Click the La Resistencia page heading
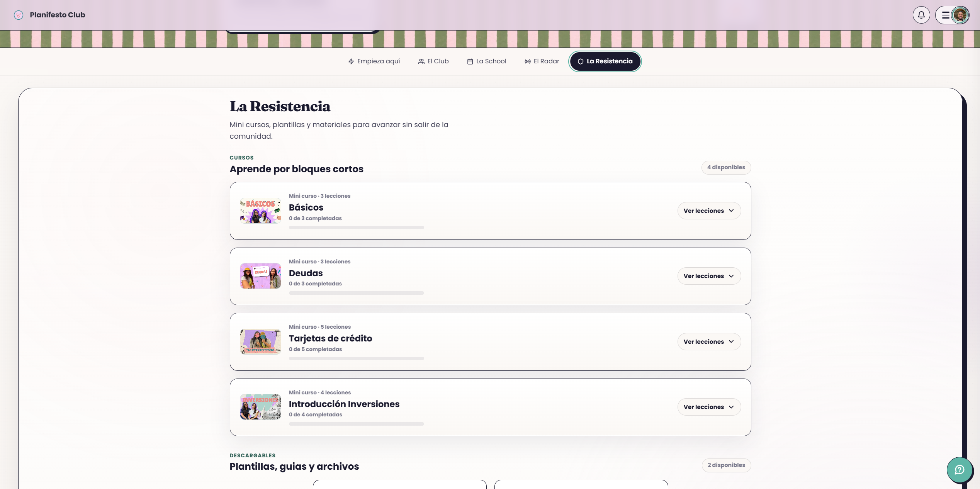This screenshot has height=489, width=980. point(280,107)
